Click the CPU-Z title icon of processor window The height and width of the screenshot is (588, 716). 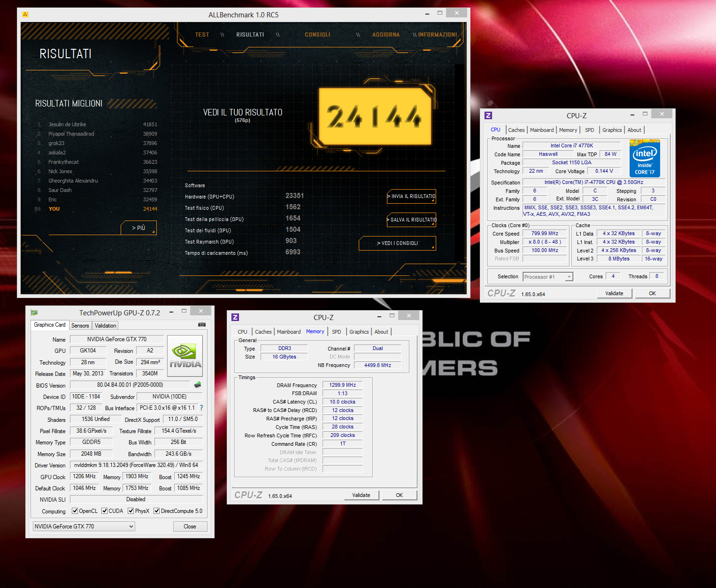coord(488,115)
